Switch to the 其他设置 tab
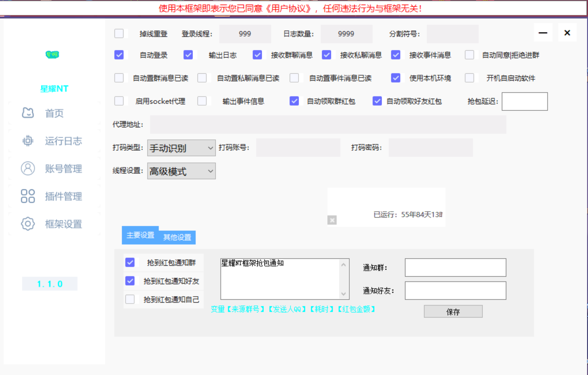 point(178,236)
